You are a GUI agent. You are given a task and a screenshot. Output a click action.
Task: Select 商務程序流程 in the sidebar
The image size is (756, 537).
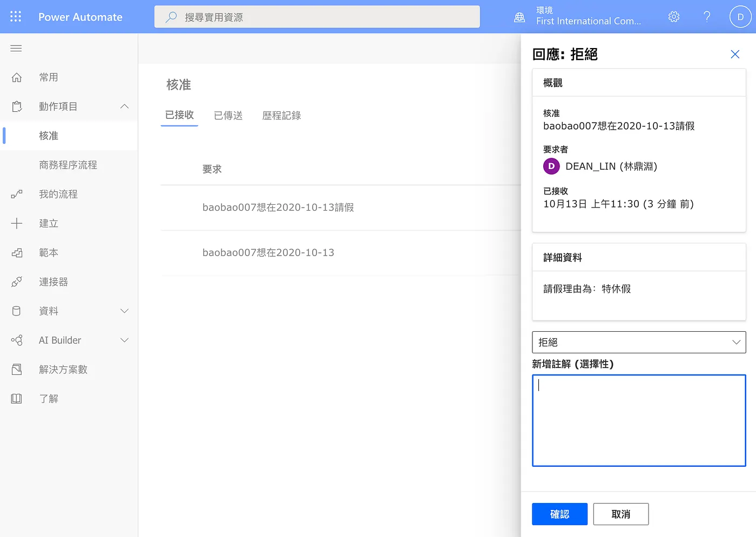[69, 165]
